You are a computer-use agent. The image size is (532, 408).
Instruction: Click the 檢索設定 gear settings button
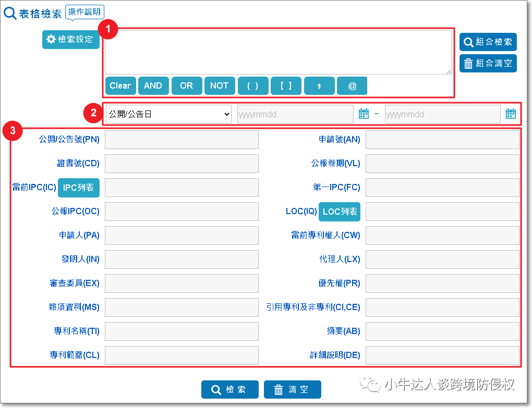(x=71, y=39)
